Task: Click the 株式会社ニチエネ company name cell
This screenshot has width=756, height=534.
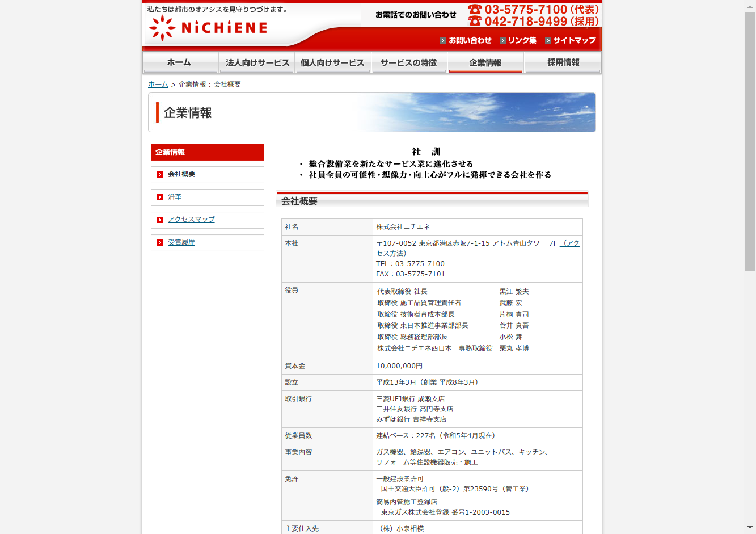Action: [478, 227]
